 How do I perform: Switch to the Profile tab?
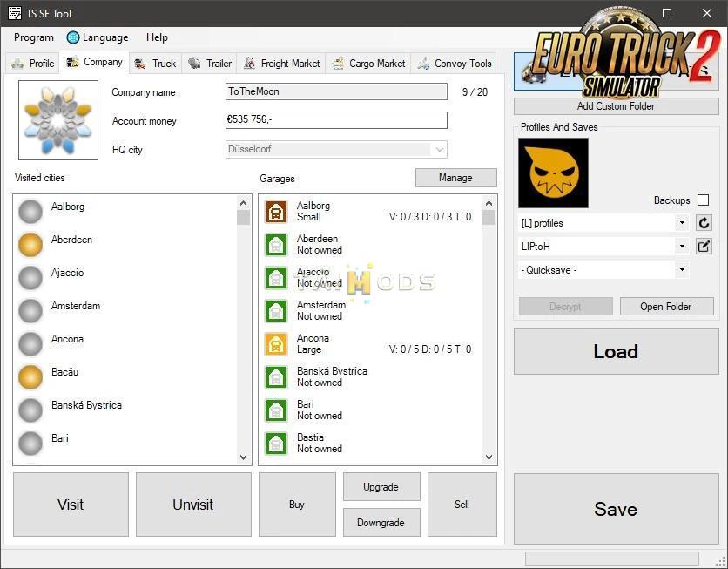click(32, 63)
